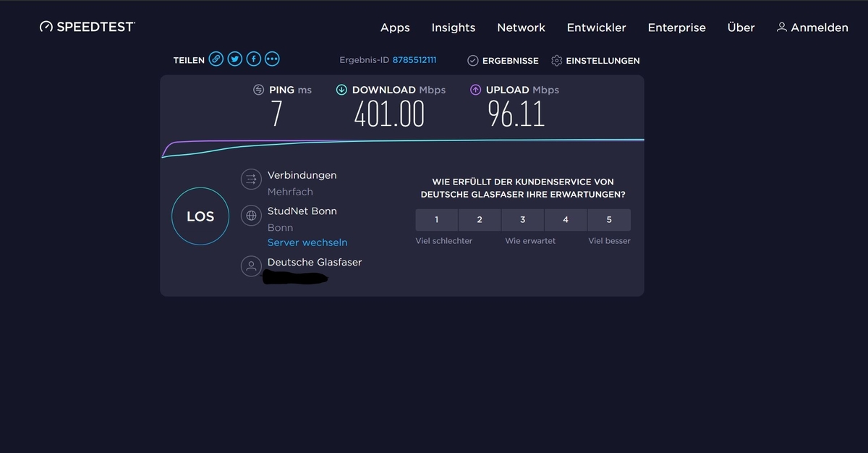
Task: Click the Bonn server location text
Action: 280,228
